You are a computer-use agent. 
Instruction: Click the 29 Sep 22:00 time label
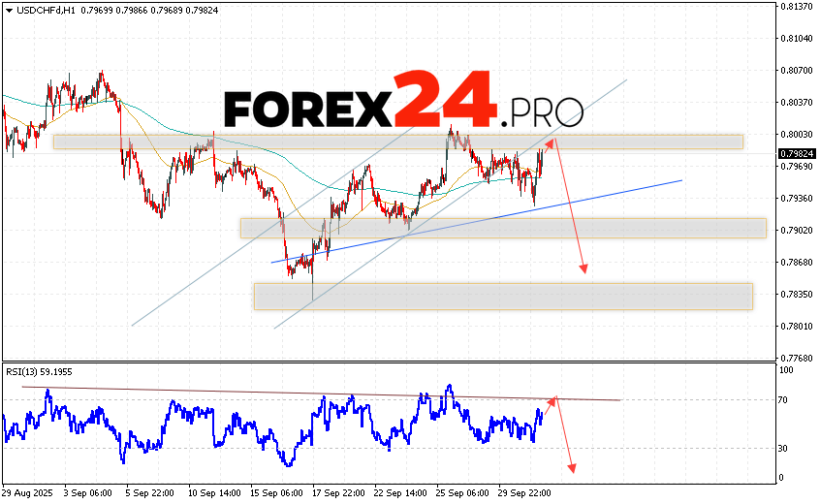(x=523, y=493)
